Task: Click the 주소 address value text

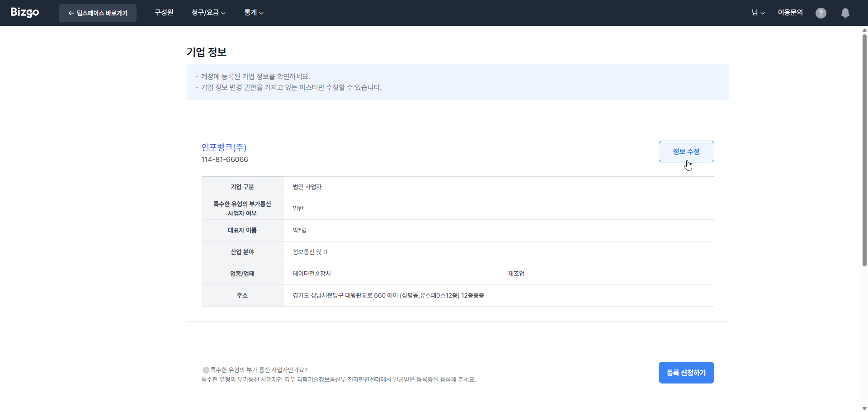Action: coord(388,295)
